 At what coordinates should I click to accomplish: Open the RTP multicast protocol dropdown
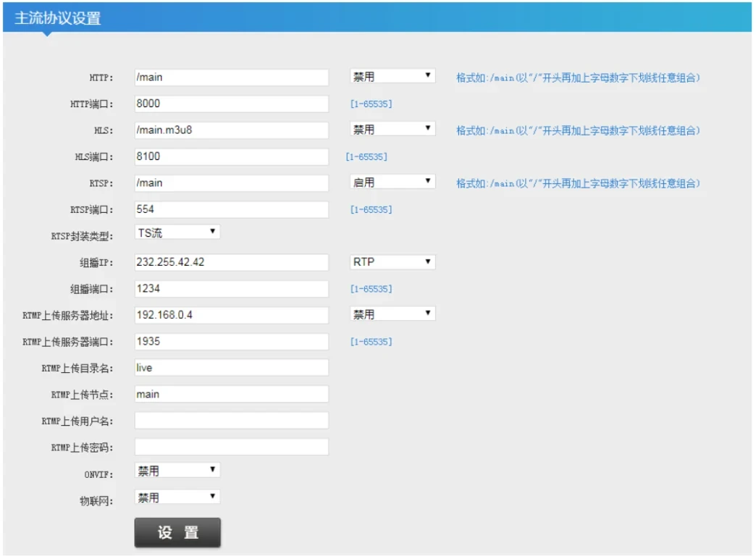392,262
